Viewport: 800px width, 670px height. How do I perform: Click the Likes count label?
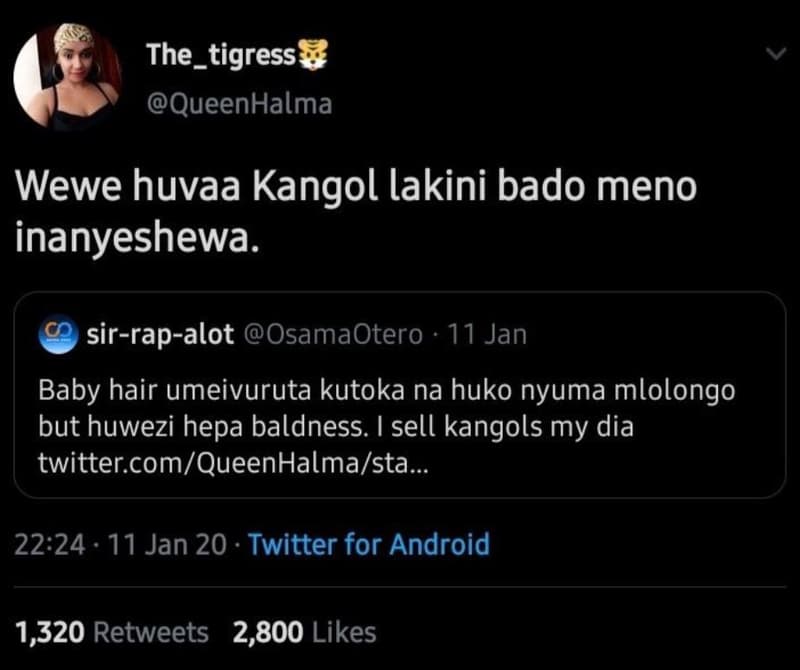pos(344,632)
